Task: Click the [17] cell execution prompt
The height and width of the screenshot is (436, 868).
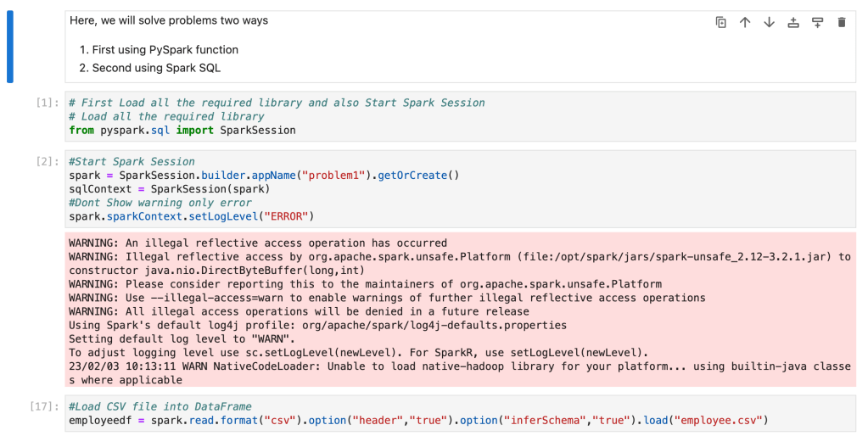Action: pyautogui.click(x=44, y=406)
